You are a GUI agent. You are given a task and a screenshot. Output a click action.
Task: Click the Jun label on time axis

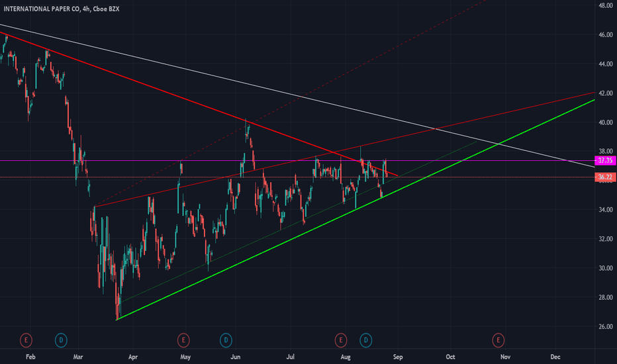235,357
